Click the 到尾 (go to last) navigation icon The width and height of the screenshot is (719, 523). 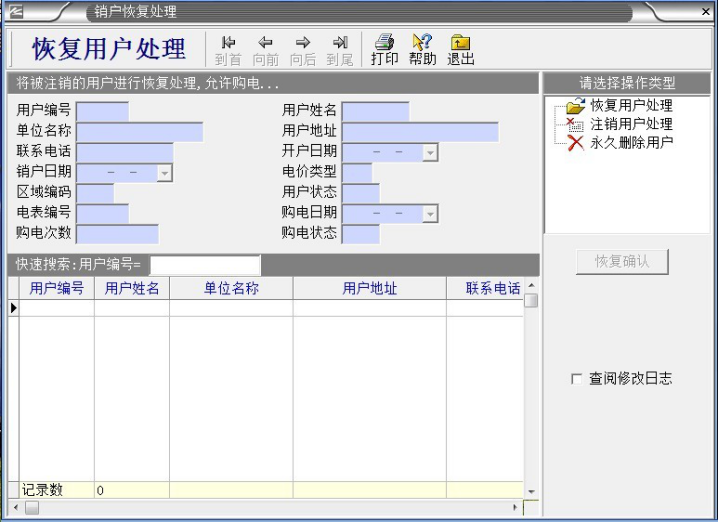pyautogui.click(x=340, y=42)
